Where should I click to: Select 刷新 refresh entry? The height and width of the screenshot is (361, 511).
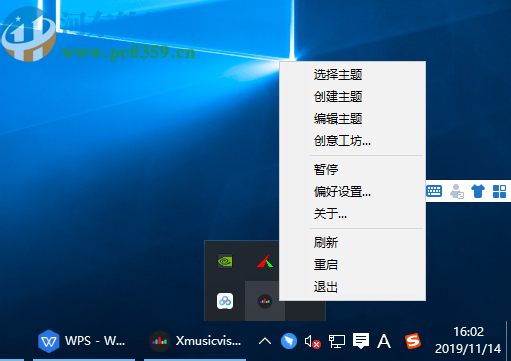coord(352,243)
